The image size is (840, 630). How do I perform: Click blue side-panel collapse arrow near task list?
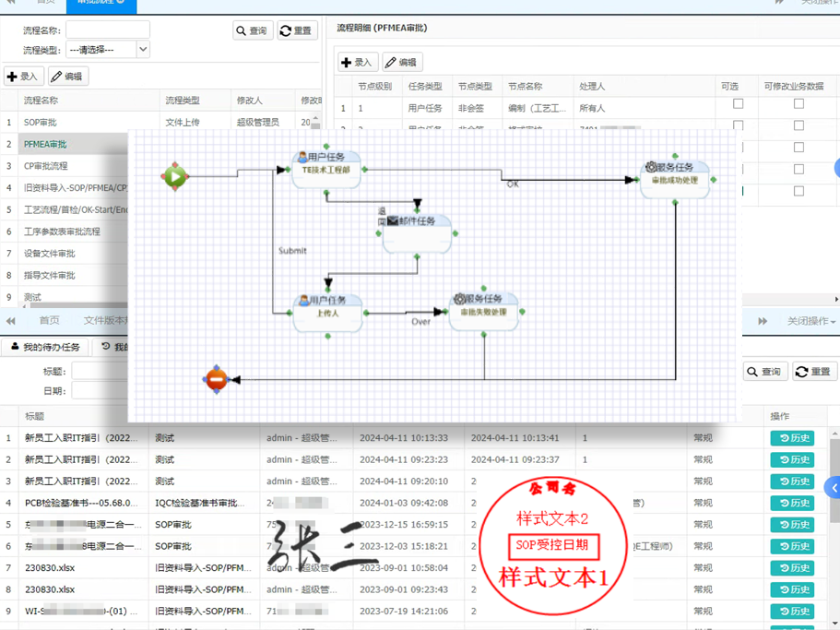[x=833, y=488]
